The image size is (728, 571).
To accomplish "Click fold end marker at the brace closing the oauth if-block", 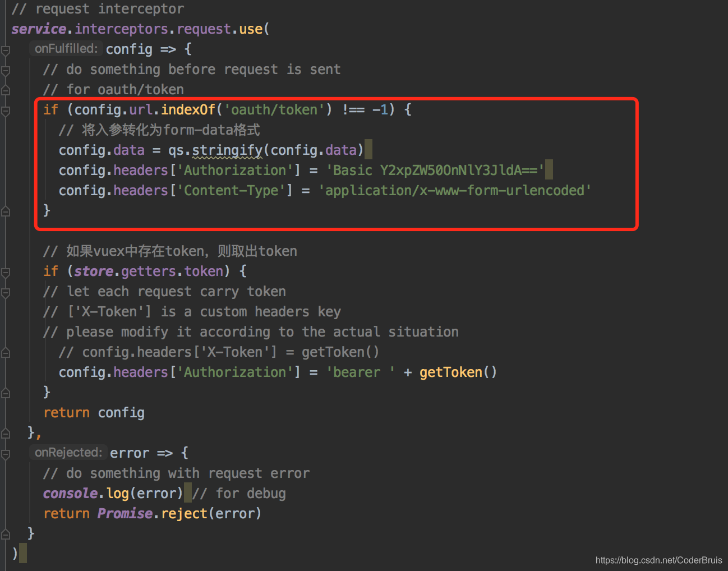I will pos(6,211).
